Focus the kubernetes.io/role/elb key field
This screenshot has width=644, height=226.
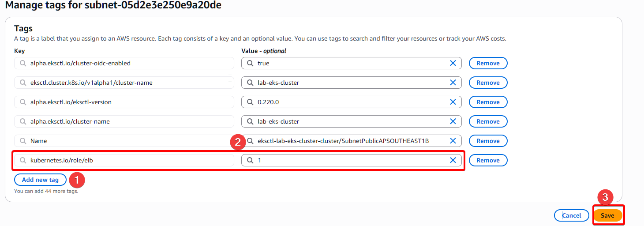click(128, 160)
